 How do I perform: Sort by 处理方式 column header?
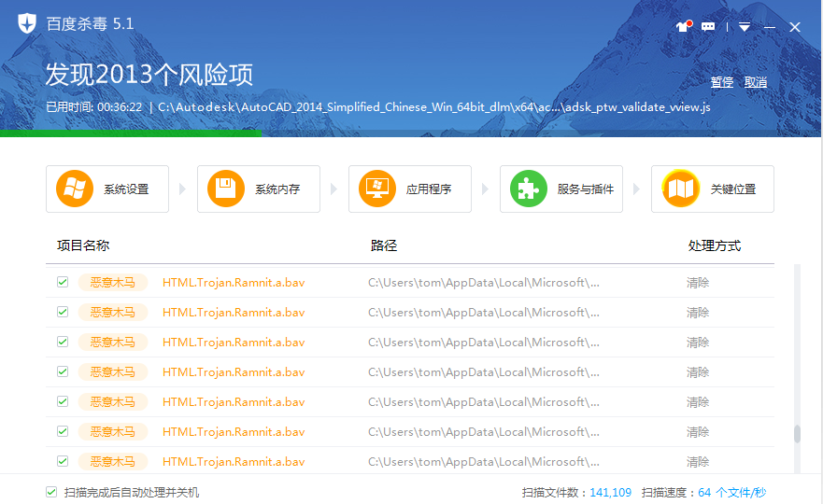[x=715, y=245]
